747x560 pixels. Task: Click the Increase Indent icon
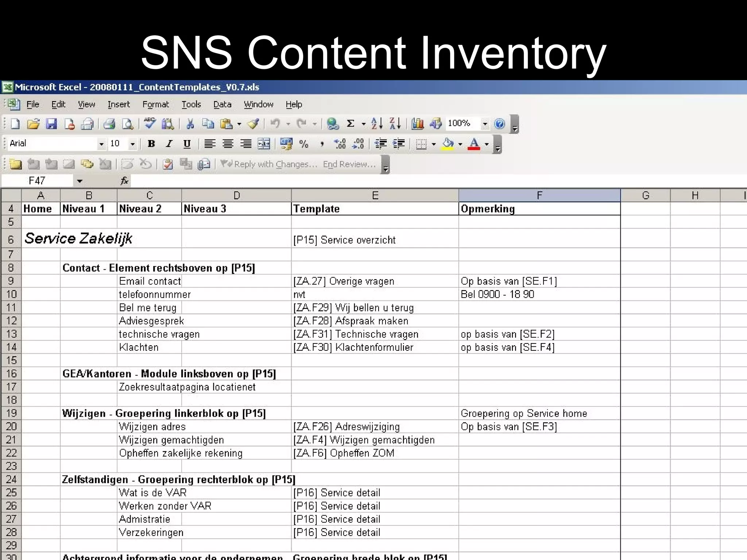pyautogui.click(x=399, y=144)
